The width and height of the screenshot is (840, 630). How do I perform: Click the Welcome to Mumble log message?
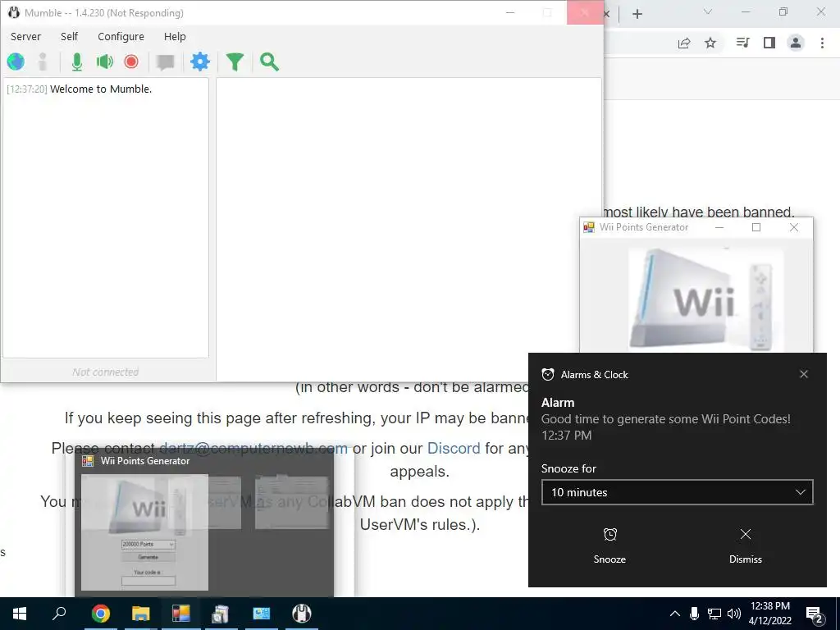click(x=101, y=89)
